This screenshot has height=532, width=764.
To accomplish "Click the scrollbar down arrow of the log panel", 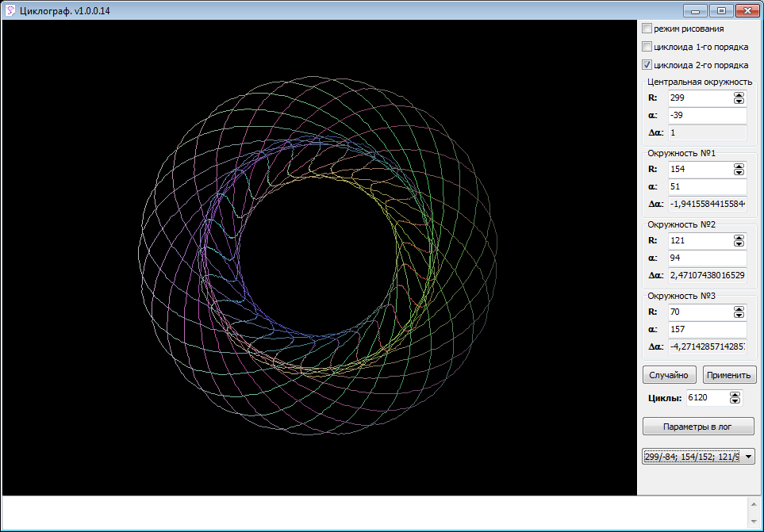I will (752, 522).
